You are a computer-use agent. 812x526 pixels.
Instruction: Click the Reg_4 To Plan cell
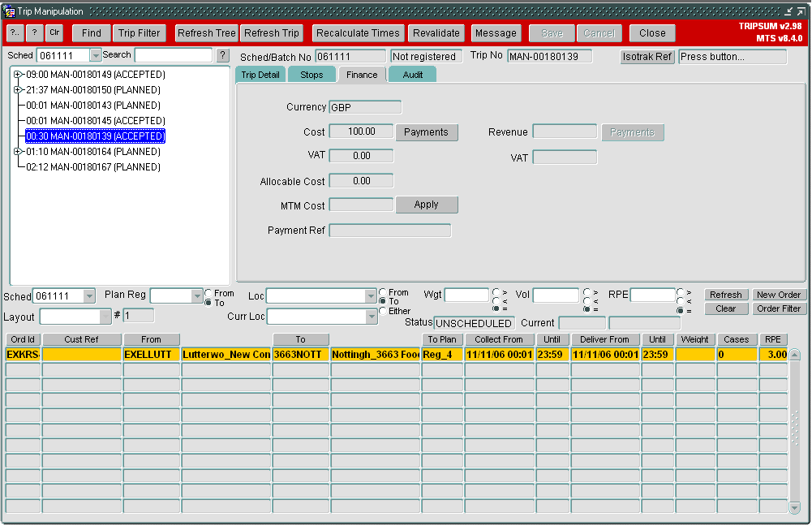pyautogui.click(x=442, y=355)
